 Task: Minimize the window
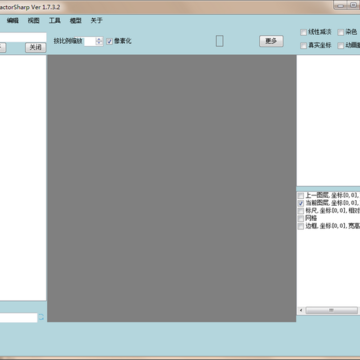341,5
